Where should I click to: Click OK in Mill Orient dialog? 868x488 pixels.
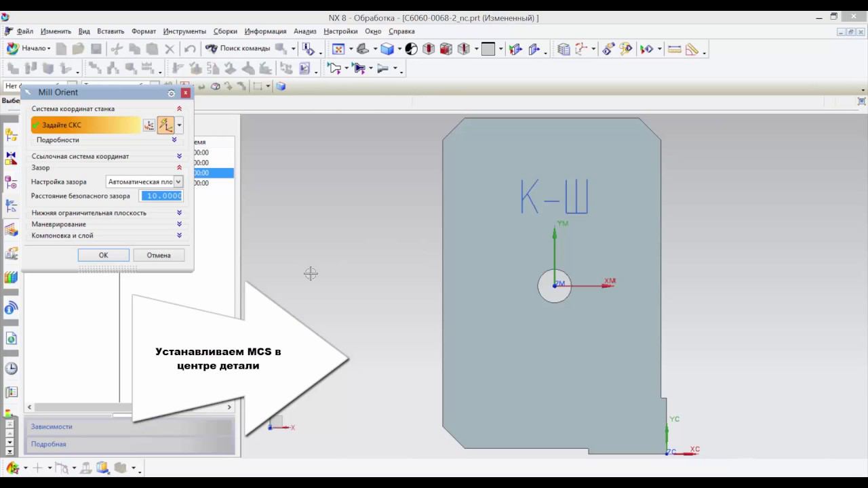103,256
